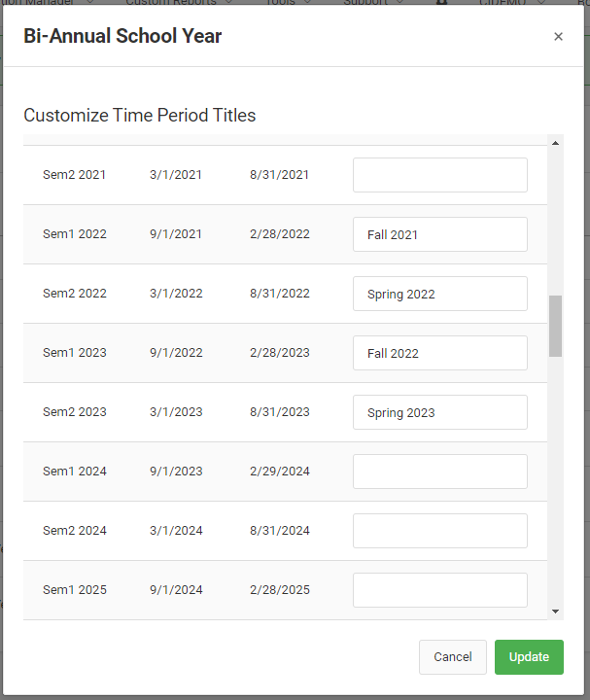590x700 pixels.
Task: Click the Sem1 2022 period label
Action: [75, 234]
